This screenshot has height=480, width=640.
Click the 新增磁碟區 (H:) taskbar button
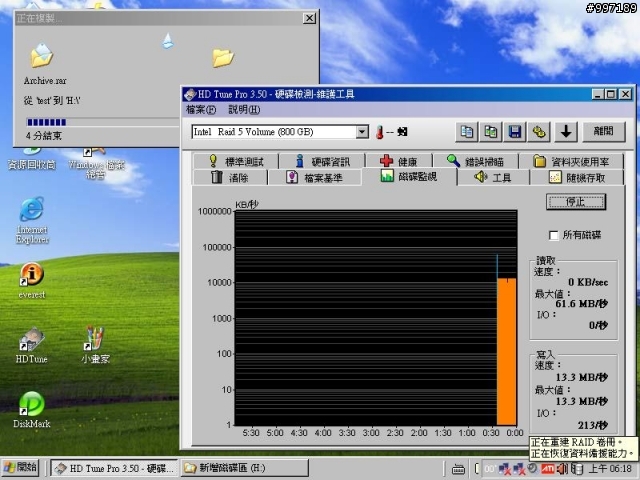[244, 468]
